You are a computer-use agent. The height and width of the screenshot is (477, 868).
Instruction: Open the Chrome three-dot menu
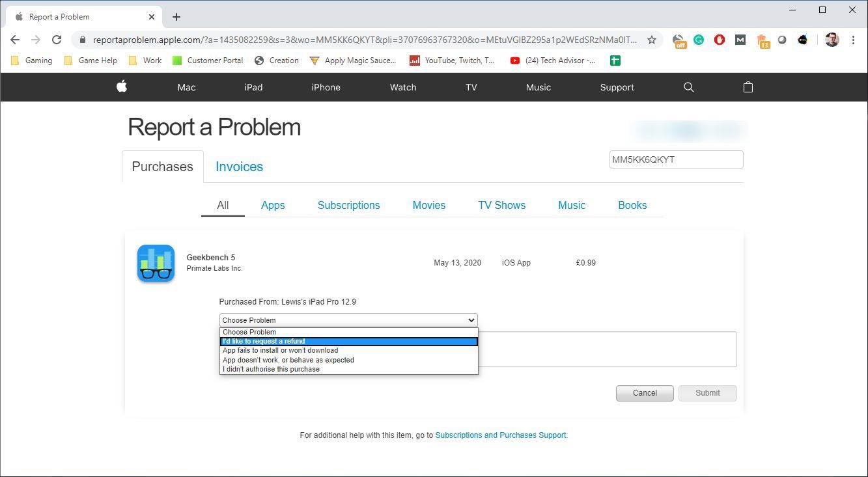click(853, 40)
